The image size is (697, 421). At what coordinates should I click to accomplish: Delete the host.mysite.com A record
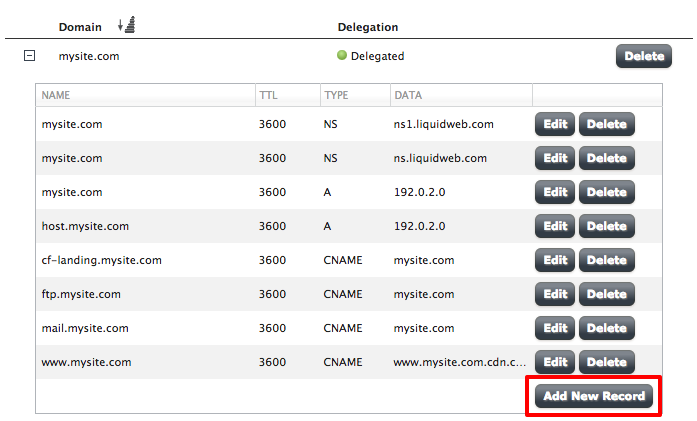(x=606, y=227)
